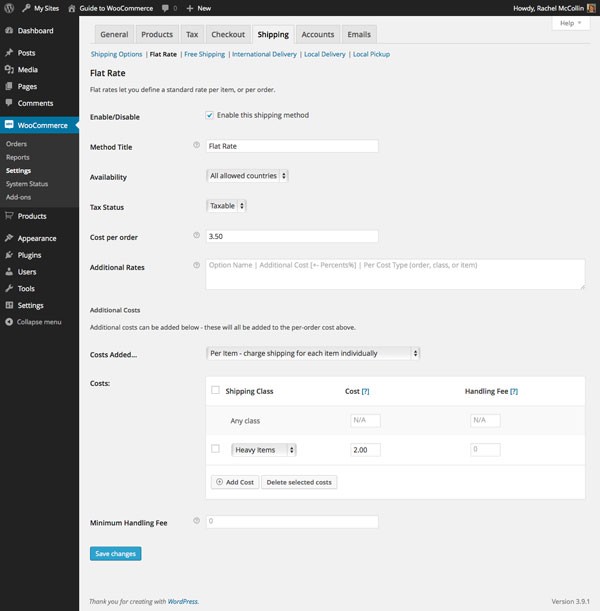Click the Plugins plug icon

coord(9,255)
